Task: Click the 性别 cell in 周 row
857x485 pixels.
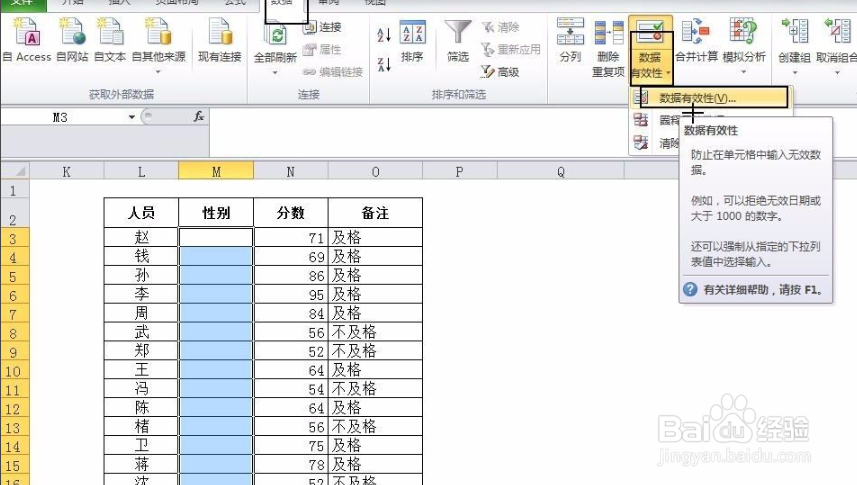Action: click(x=216, y=313)
